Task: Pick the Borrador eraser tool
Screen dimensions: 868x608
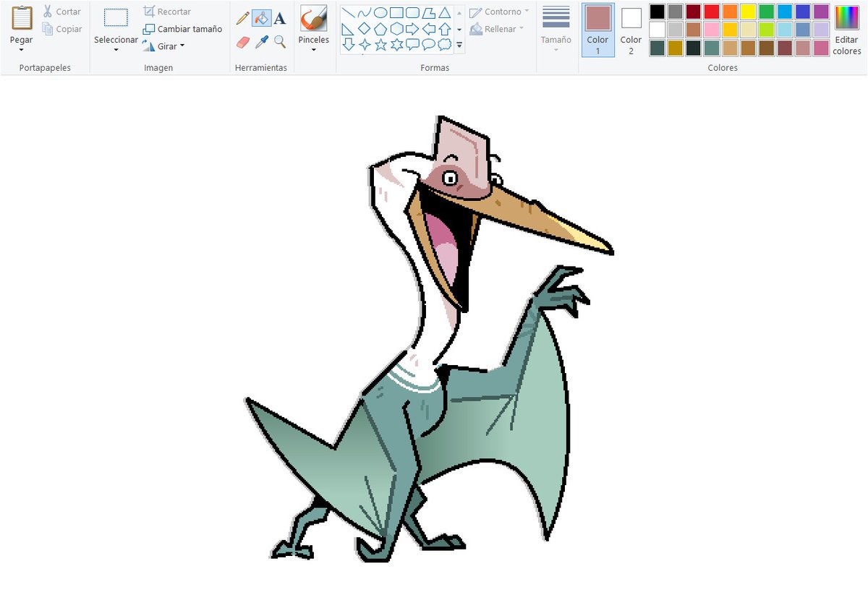Action: (x=242, y=41)
